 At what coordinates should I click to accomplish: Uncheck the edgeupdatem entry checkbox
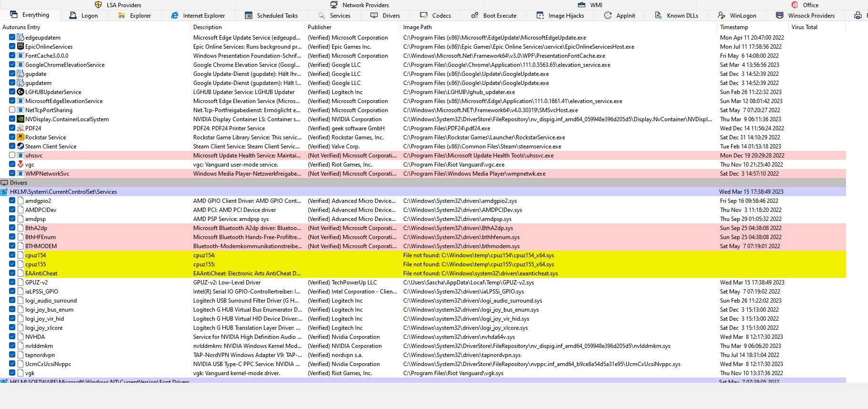point(12,37)
